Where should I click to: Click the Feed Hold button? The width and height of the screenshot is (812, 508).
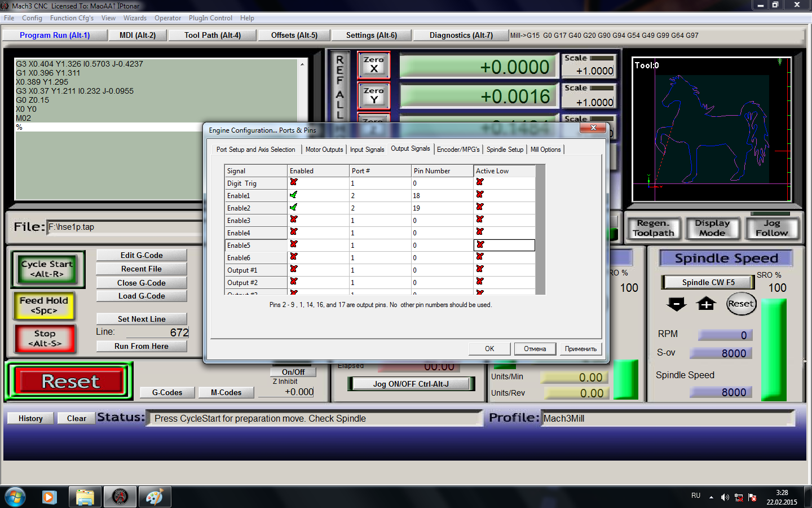click(x=44, y=305)
